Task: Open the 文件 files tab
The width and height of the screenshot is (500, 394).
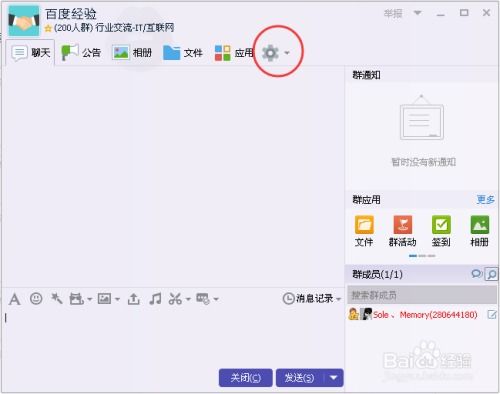Action: tap(183, 53)
